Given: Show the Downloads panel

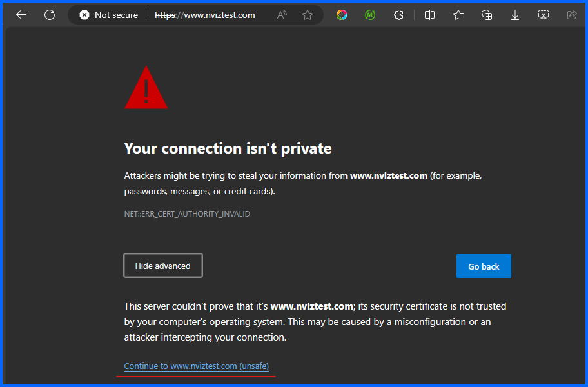Looking at the screenshot, I should 515,15.
